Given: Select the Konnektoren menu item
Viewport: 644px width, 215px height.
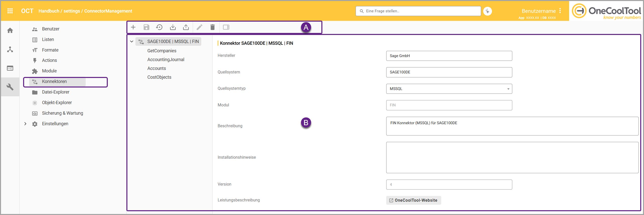Looking at the screenshot, I should [x=58, y=82].
